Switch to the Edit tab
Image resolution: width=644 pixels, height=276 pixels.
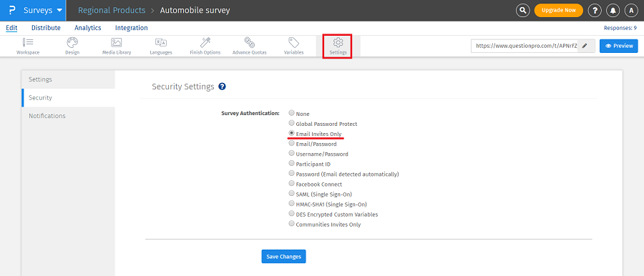pos(11,28)
